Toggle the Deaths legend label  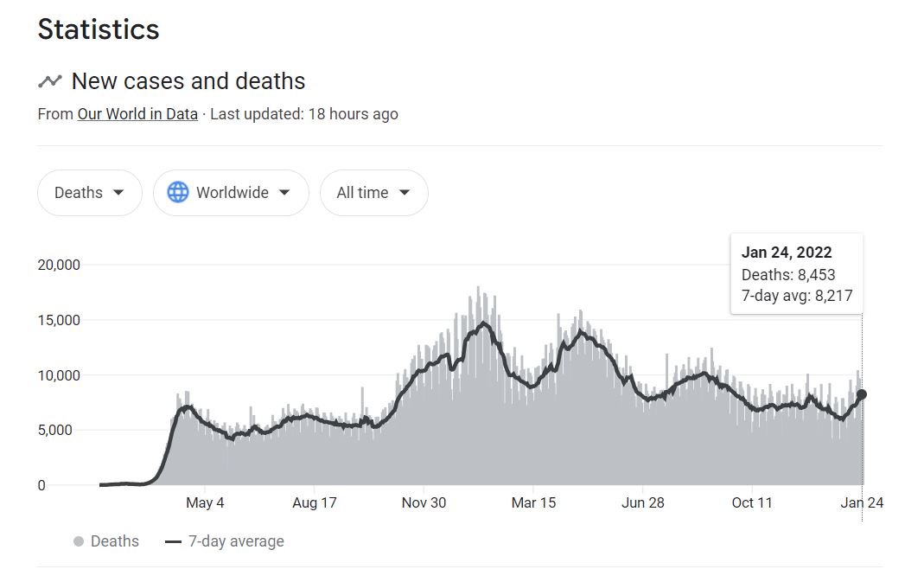114,541
